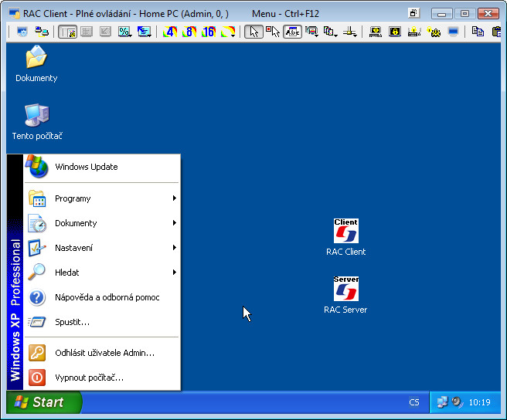Expand the Programy submenu arrow
The width and height of the screenshot is (507, 420).
[175, 198]
